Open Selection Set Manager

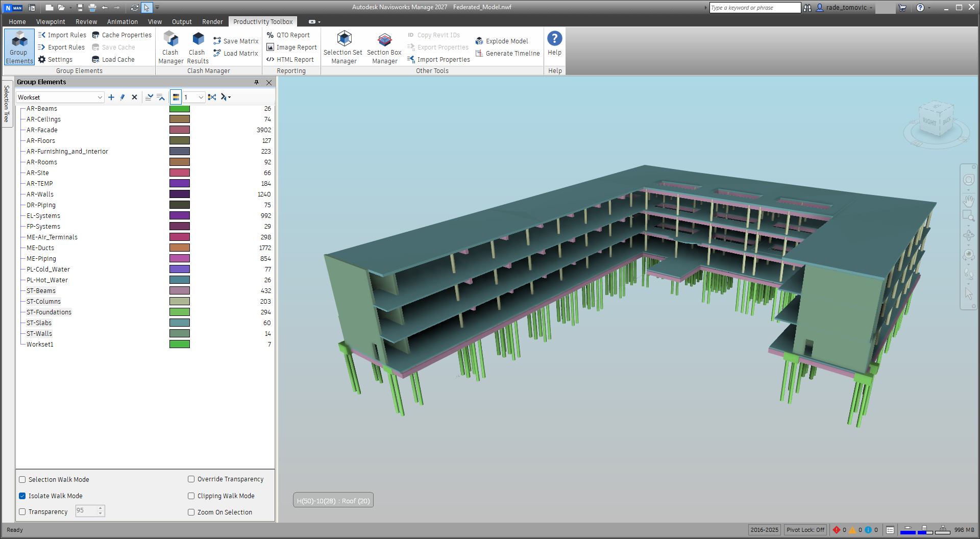pos(343,47)
